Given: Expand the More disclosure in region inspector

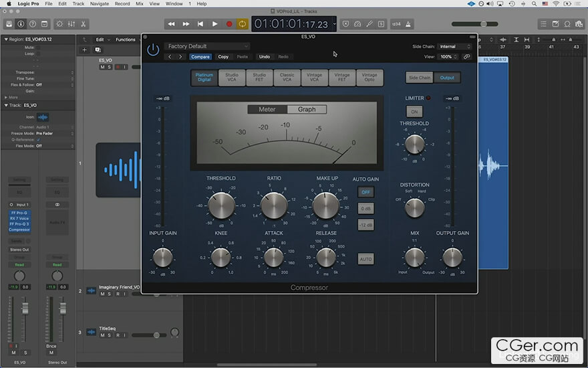Looking at the screenshot, I should pos(6,97).
